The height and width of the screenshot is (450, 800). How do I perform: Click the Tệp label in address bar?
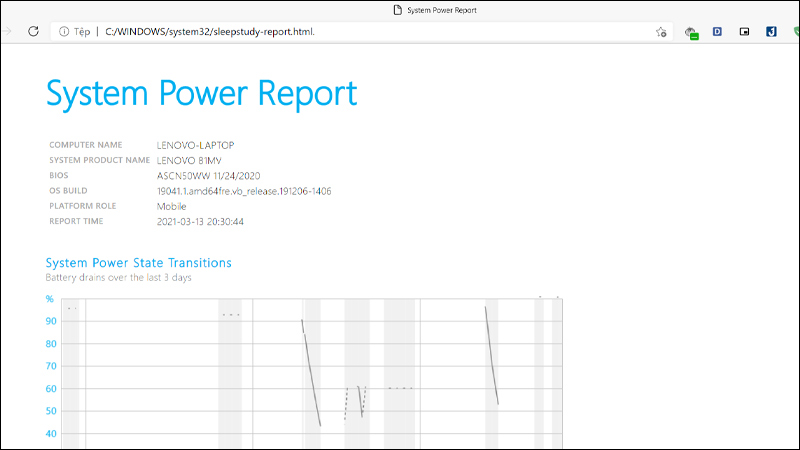coord(82,32)
